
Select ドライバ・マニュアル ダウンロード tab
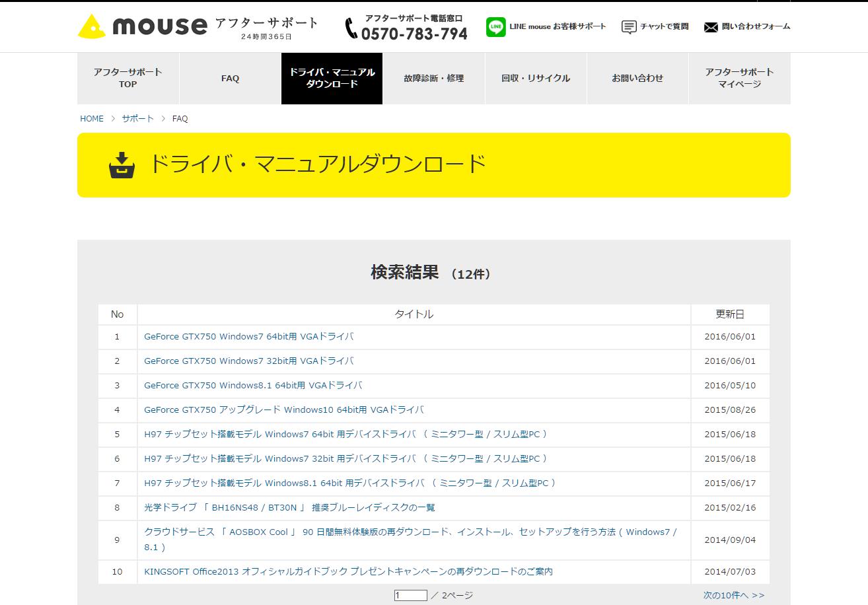[x=332, y=78]
